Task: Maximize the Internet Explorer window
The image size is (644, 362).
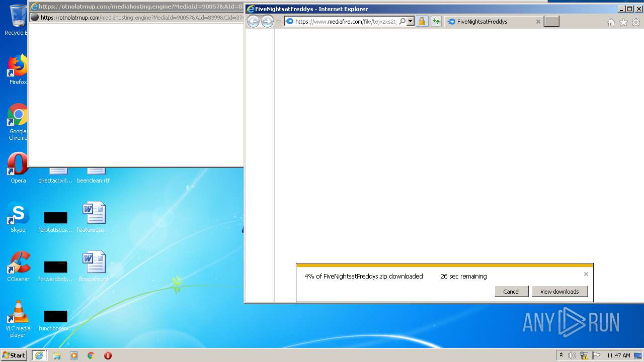Action: click(x=629, y=9)
